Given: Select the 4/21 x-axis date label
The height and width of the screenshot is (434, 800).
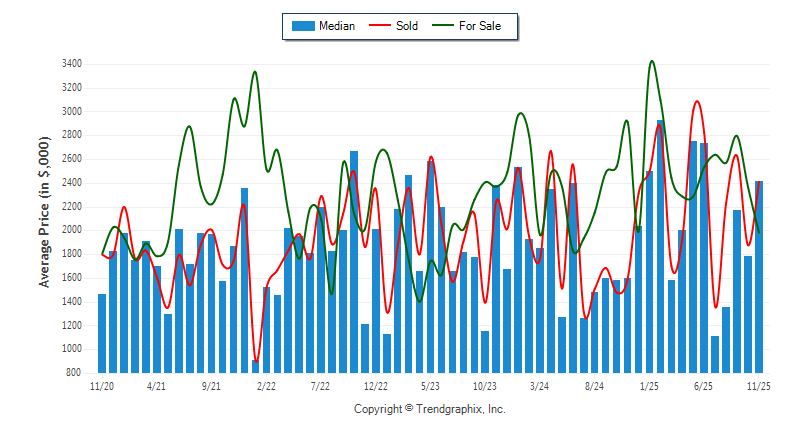Looking at the screenshot, I should coord(157,385).
